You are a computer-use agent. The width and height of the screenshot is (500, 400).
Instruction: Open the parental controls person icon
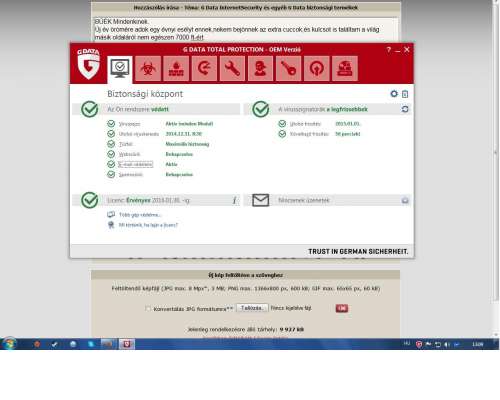coord(260,69)
